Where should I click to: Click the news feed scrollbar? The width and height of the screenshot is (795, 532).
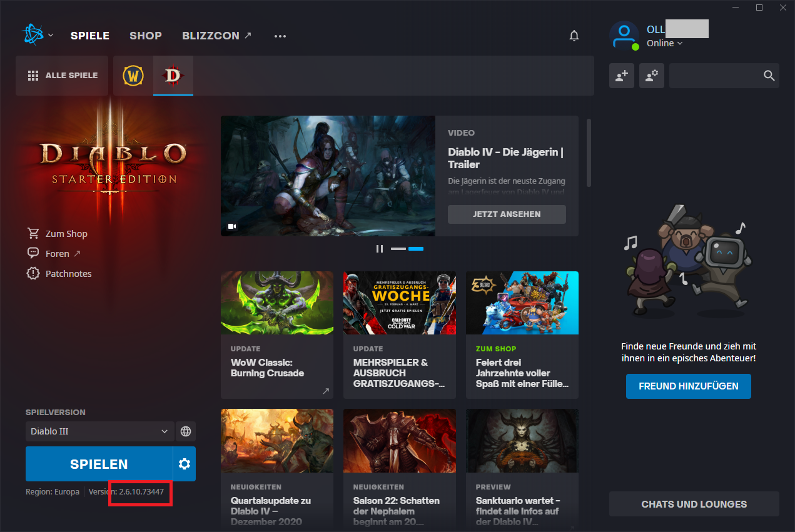(589, 153)
